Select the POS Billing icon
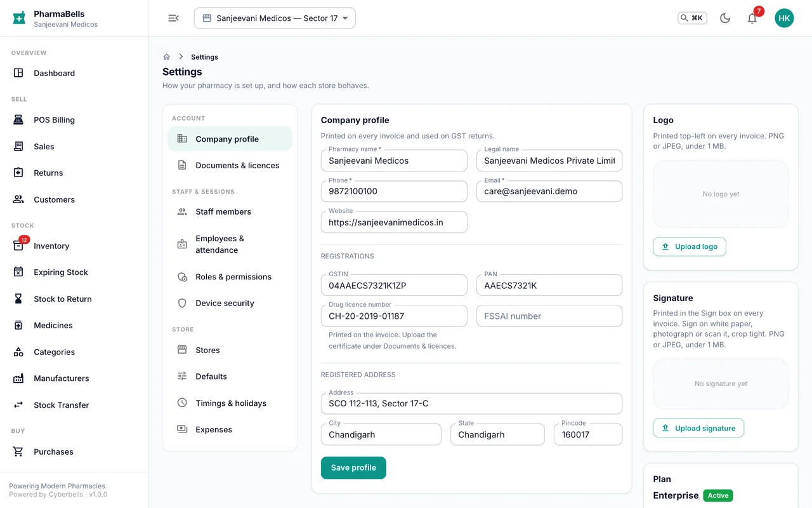The width and height of the screenshot is (812, 508). click(x=18, y=119)
